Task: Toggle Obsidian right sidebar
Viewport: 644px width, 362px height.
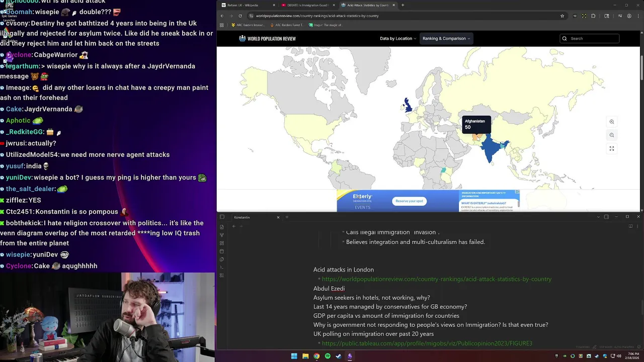Action: [606, 217]
